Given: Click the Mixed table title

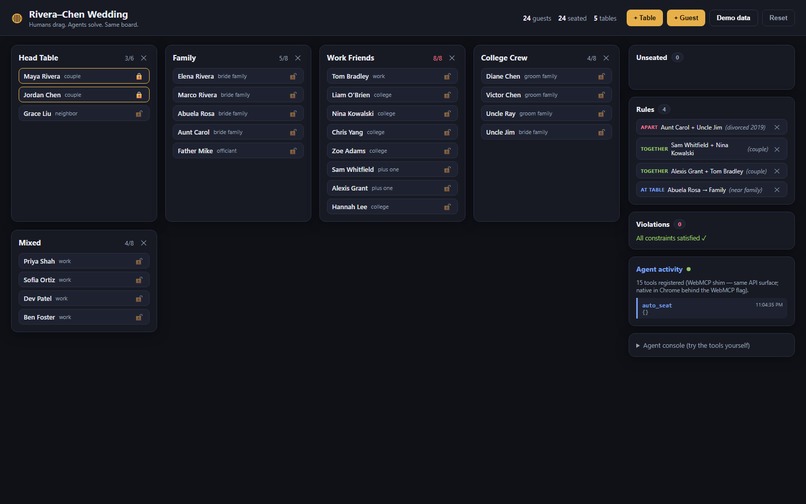Looking at the screenshot, I should [x=30, y=243].
